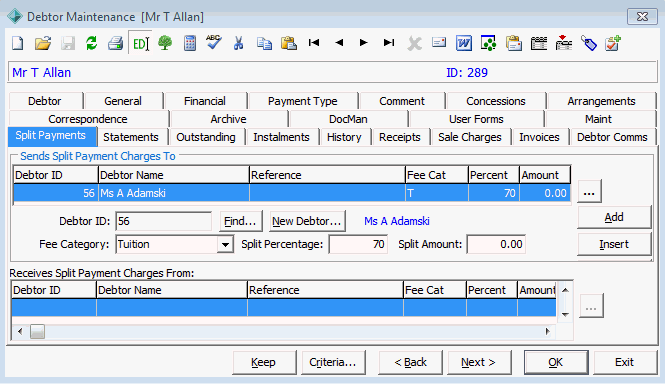The image size is (665, 384).
Task: Open the Outstanding tab
Action: point(206,137)
